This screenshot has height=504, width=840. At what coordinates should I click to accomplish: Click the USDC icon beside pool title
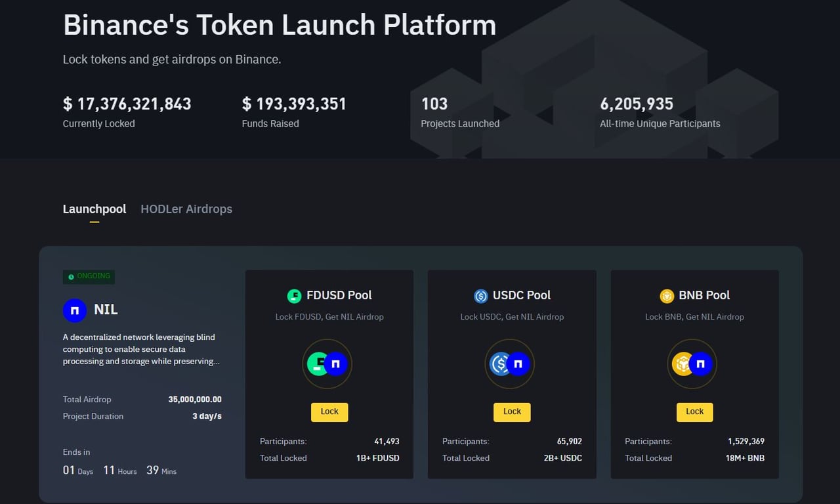coord(481,296)
